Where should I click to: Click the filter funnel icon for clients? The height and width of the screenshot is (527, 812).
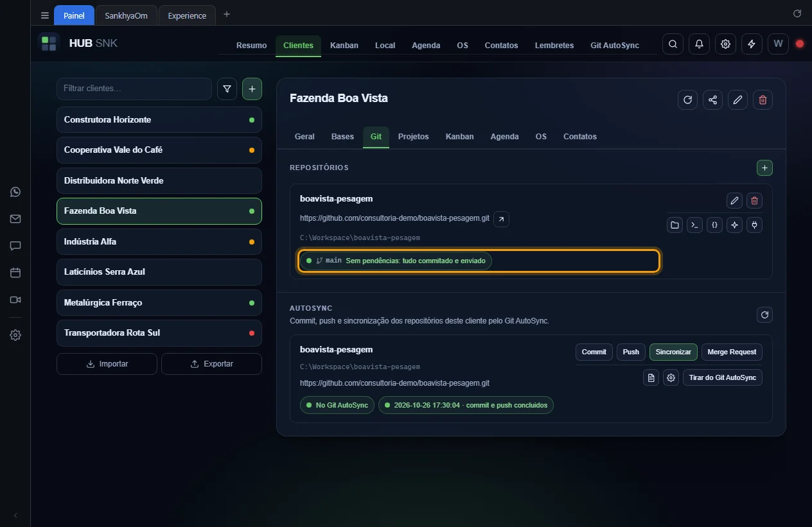tap(227, 89)
